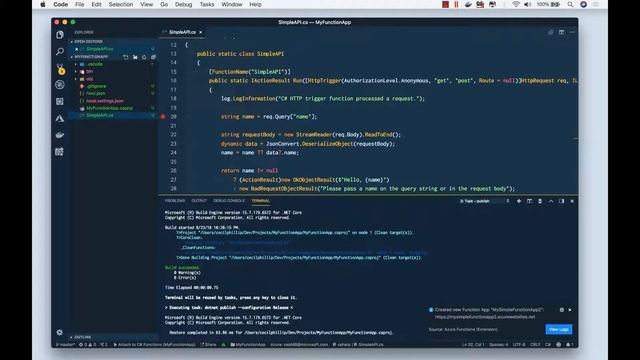Open the Debug menu
This screenshot has height=360, width=640.
click(183, 4)
